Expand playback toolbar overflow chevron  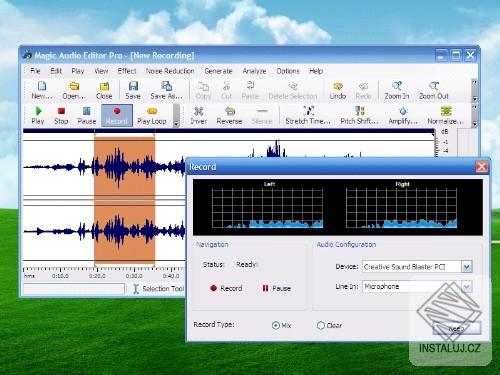tap(176, 116)
